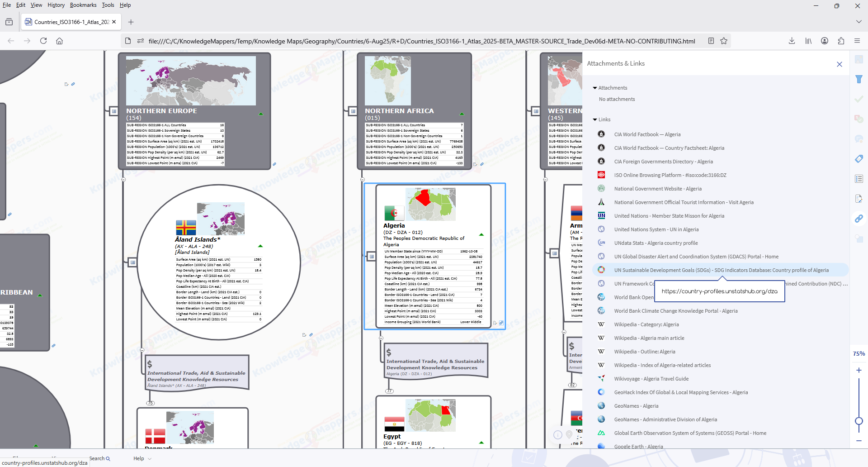Viewport: 868px width, 467px height.
Task: Toggle the Åland Islands node collapse box
Action: point(132,262)
